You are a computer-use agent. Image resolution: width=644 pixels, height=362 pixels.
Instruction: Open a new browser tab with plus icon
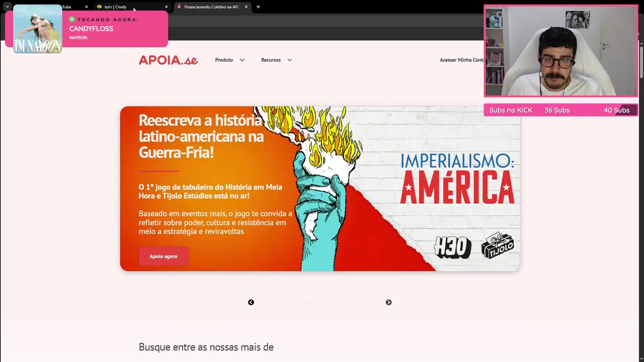click(258, 7)
